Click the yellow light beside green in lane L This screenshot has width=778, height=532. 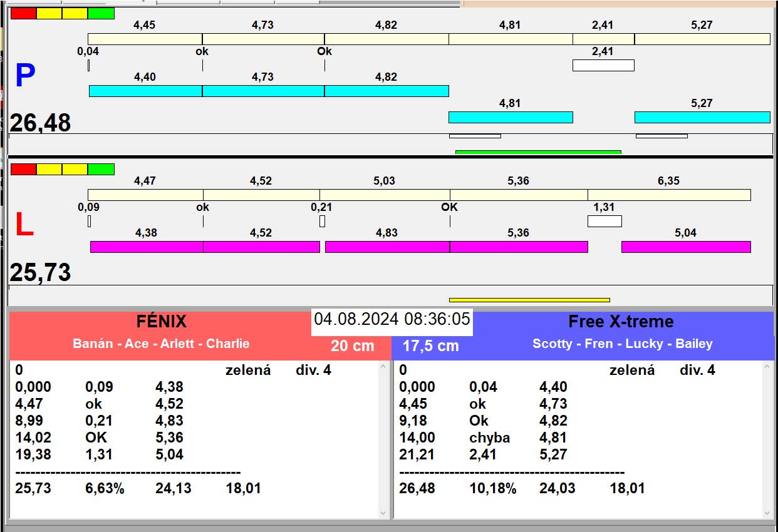(75, 169)
